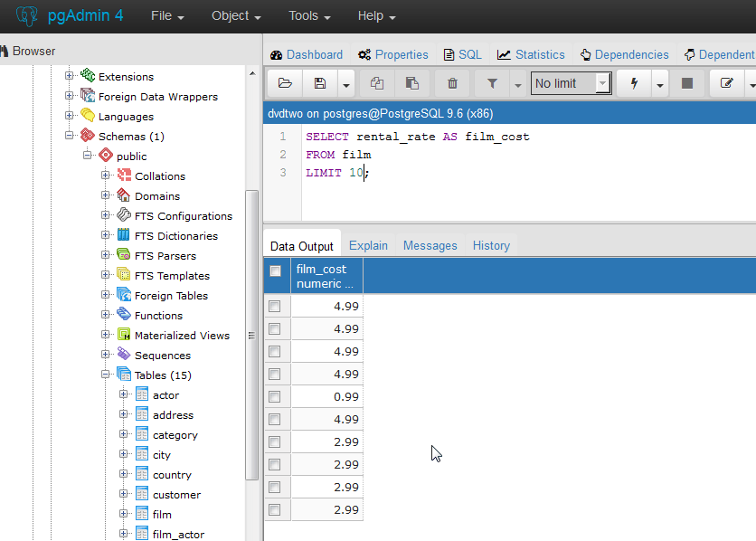756x541 pixels.
Task: Collapse the Tables (15) tree node
Action: [x=106, y=375]
